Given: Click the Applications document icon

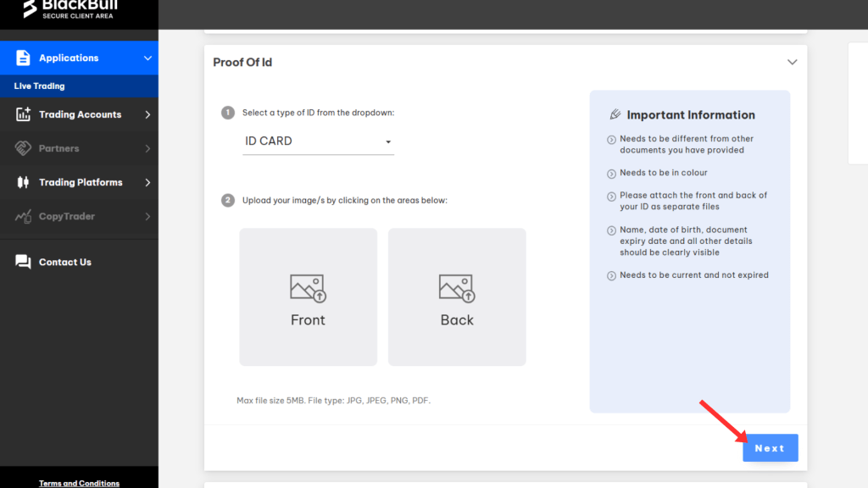Looking at the screenshot, I should pos(23,58).
